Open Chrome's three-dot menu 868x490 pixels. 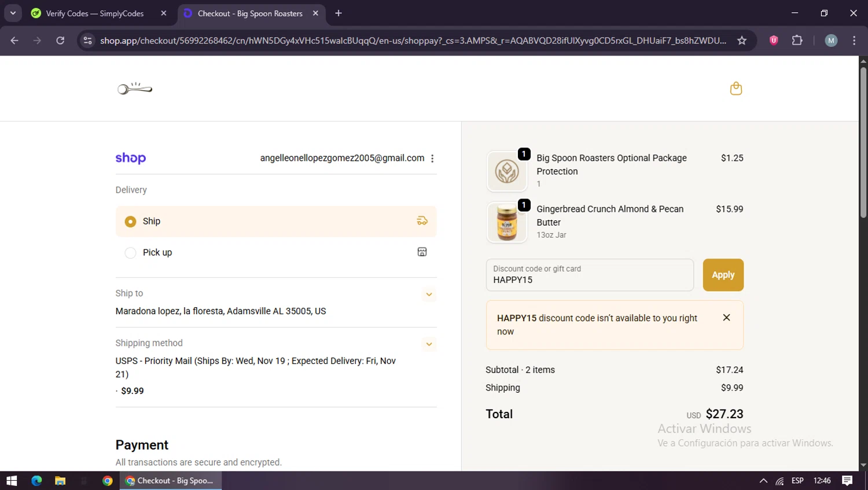pyautogui.click(x=854, y=40)
